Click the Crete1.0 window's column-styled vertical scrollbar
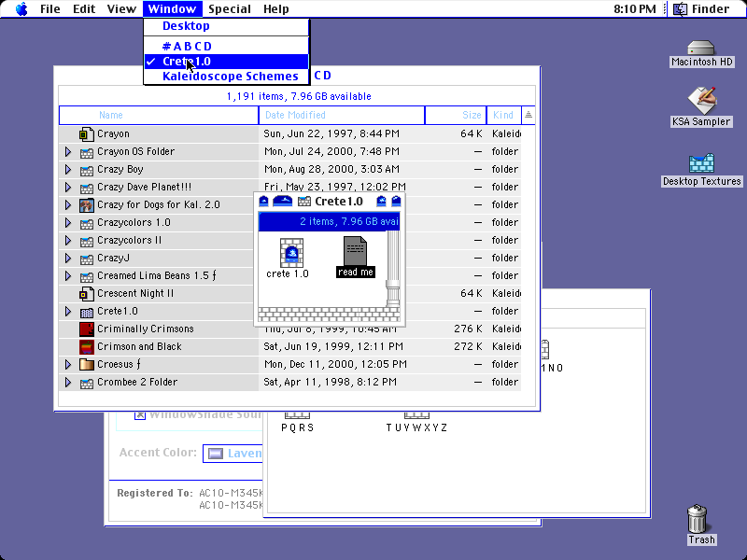This screenshot has width=747, height=560. pyautogui.click(x=393, y=269)
